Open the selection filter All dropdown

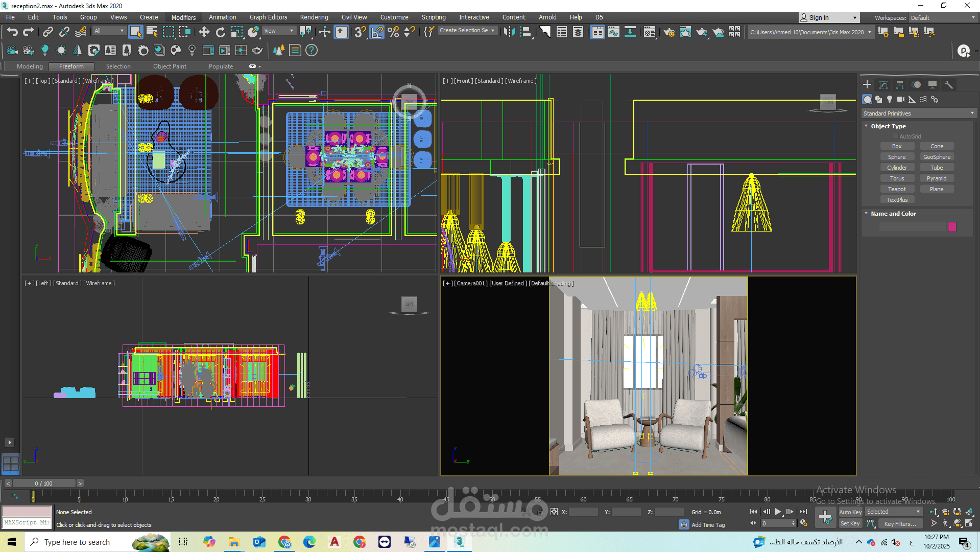tap(109, 31)
